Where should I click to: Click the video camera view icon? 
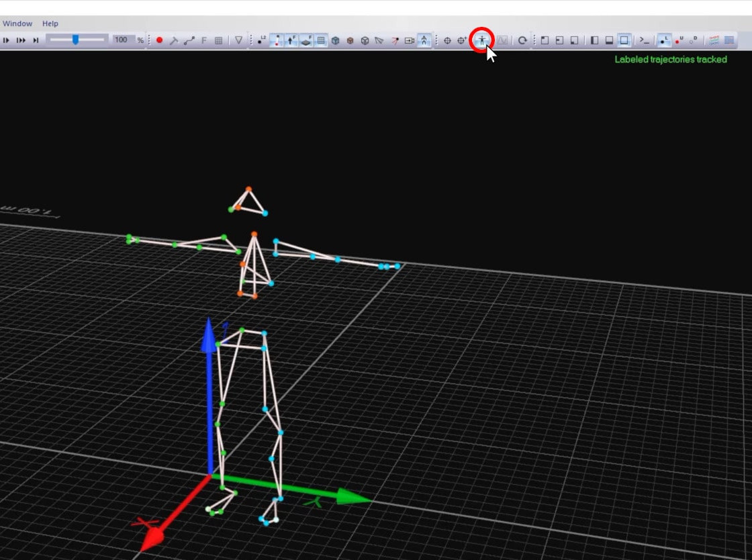point(409,40)
